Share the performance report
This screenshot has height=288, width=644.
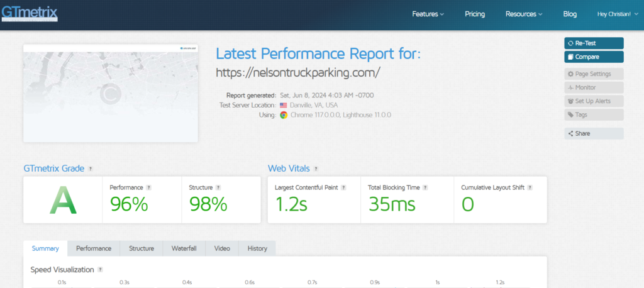[594, 133]
